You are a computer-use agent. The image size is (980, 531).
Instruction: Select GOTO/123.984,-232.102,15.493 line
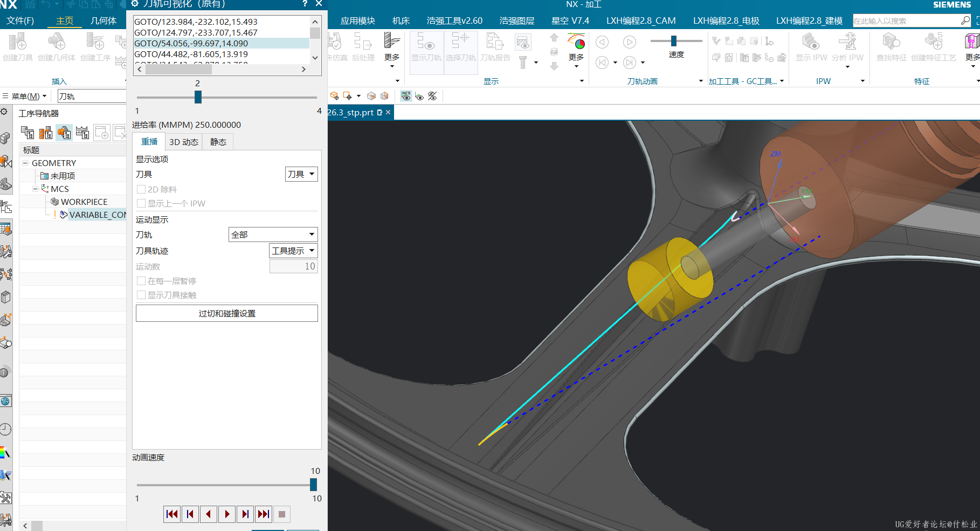pos(221,22)
